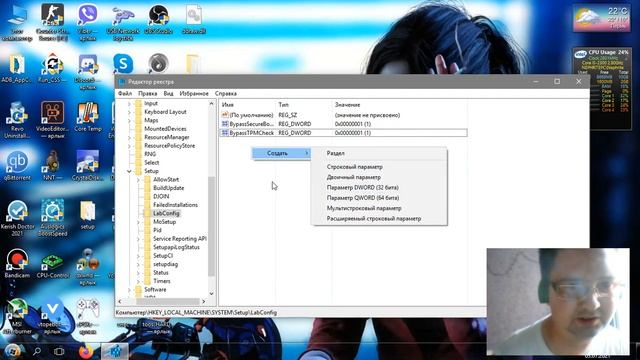Collapse the Setup tree node
This screenshot has width=640, height=360.
tap(129, 171)
